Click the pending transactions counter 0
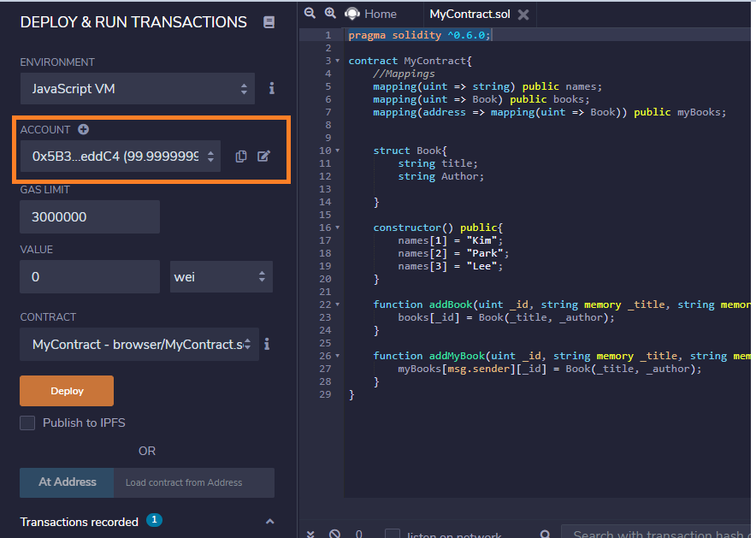The height and width of the screenshot is (538, 756). pyautogui.click(x=358, y=534)
